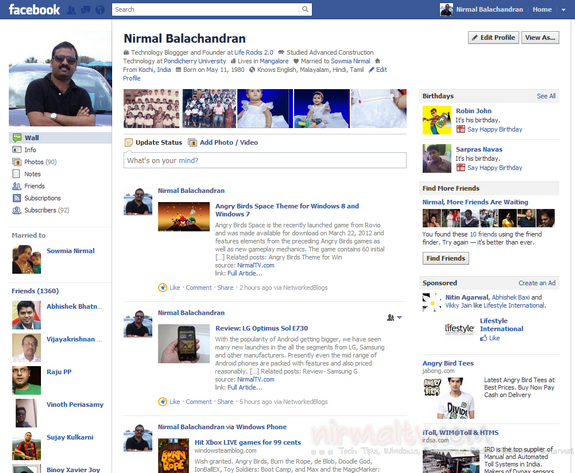Click the Subscriptions icon in sidebar
This screenshot has height=473, width=575.
[x=17, y=198]
